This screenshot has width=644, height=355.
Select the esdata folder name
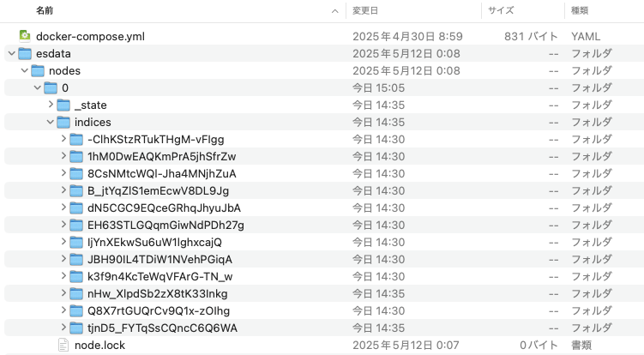click(x=53, y=54)
